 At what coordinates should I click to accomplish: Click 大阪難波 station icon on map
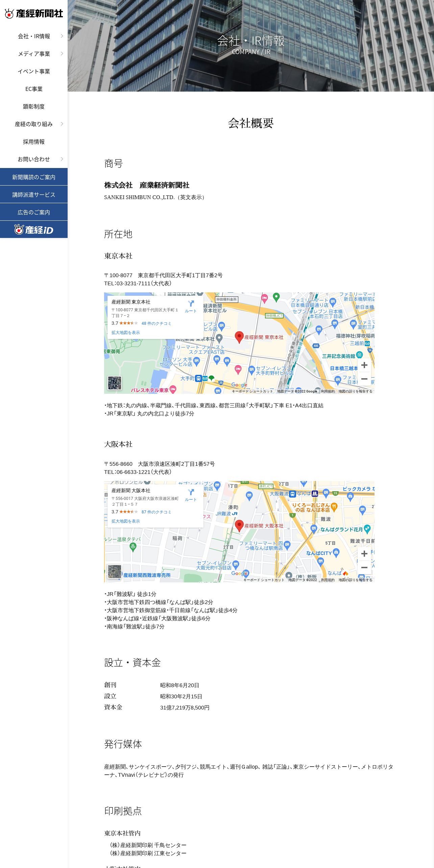click(x=293, y=494)
